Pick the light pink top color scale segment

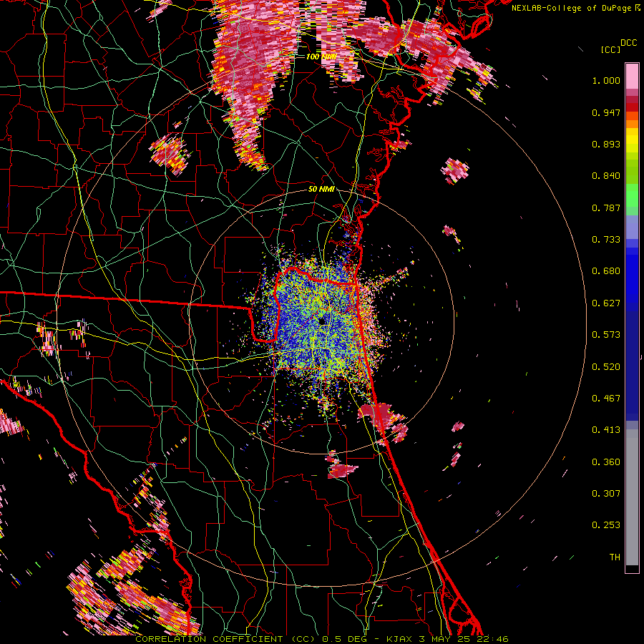click(x=632, y=77)
